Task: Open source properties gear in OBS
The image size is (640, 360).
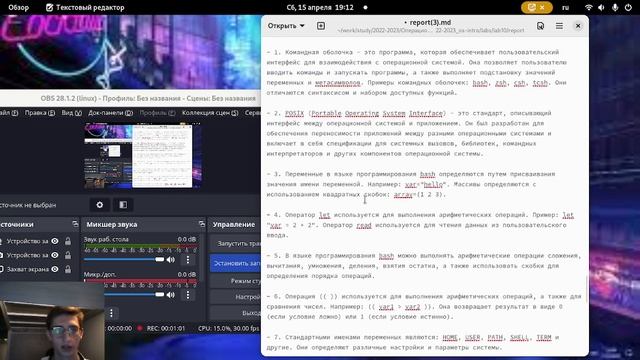Action: pos(100,205)
